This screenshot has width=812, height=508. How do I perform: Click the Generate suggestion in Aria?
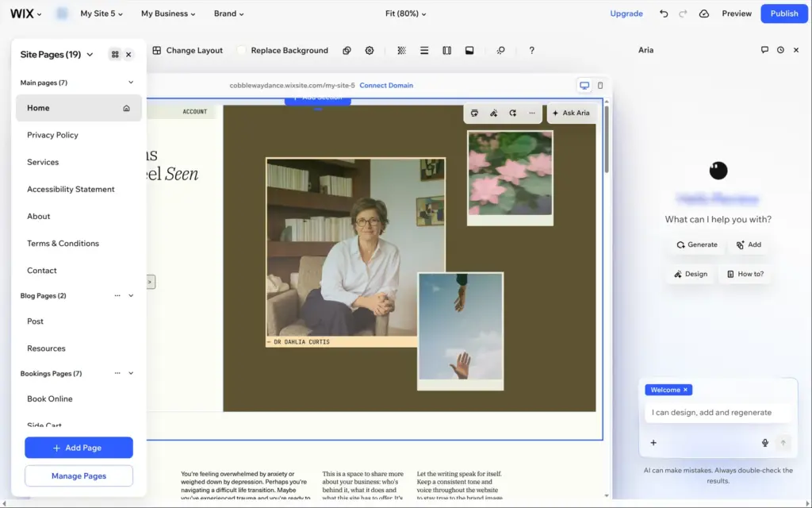[x=697, y=244]
